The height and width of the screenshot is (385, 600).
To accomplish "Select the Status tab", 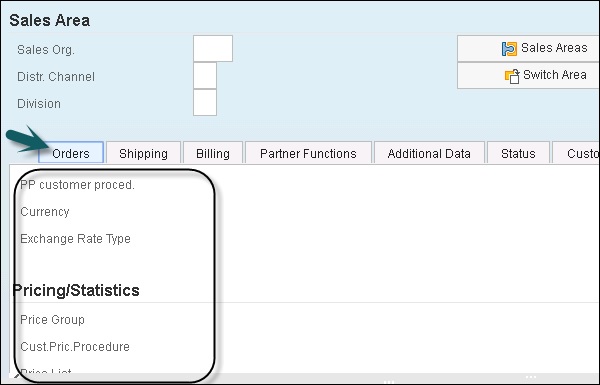I will point(518,153).
